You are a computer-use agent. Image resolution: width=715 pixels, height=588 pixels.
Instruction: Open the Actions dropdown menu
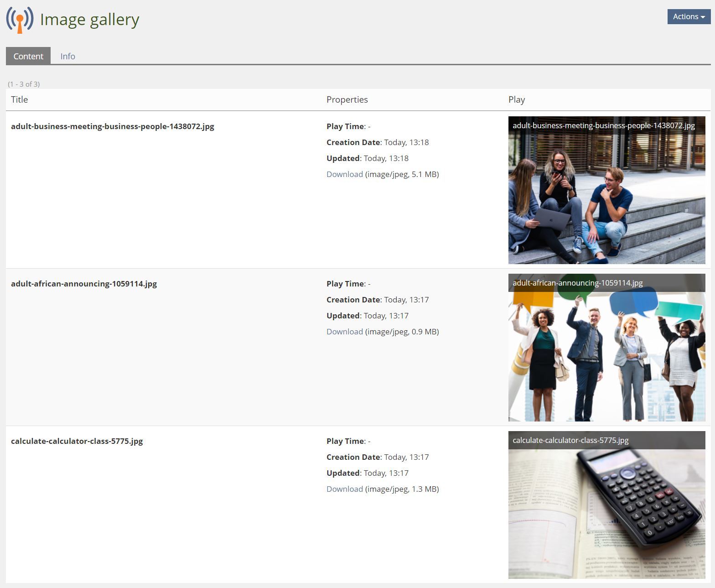(x=689, y=16)
